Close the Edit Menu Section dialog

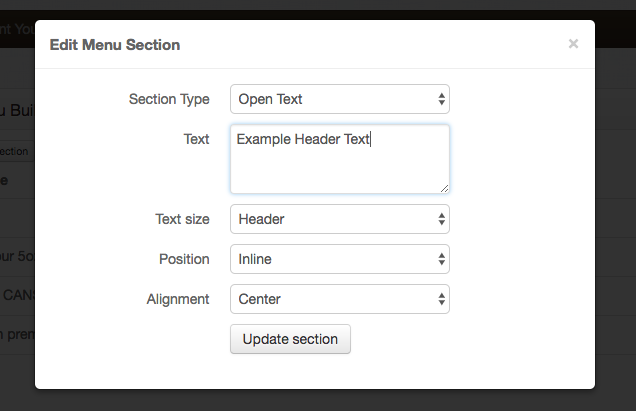coord(573,44)
